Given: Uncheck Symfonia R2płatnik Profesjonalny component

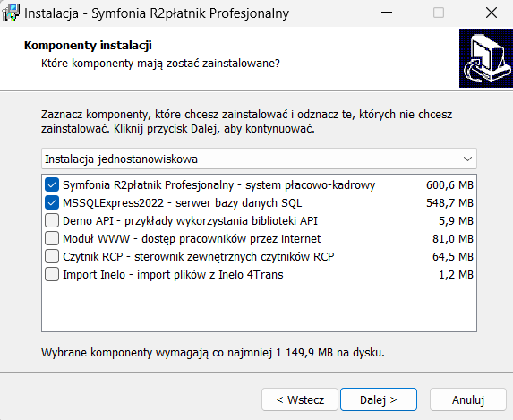Looking at the screenshot, I should 52,185.
